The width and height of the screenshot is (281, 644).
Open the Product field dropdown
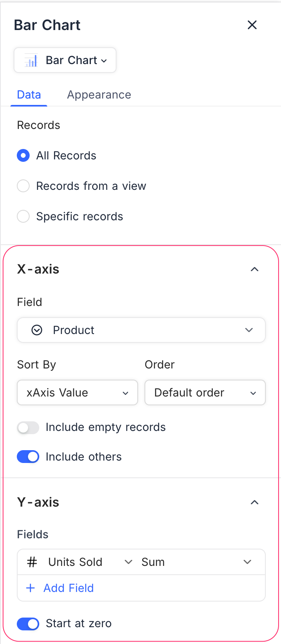click(x=141, y=330)
